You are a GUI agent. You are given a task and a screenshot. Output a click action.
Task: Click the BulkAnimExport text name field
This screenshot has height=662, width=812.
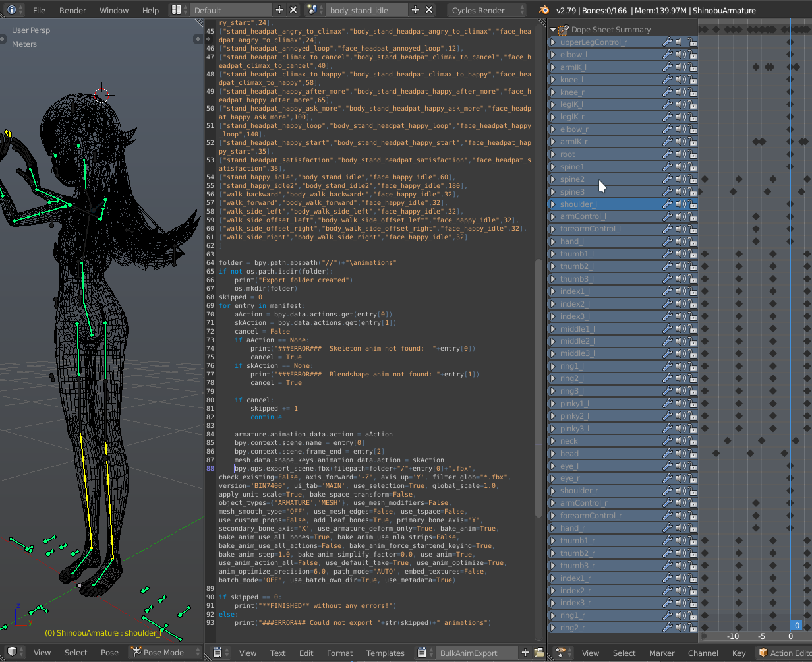[477, 653]
